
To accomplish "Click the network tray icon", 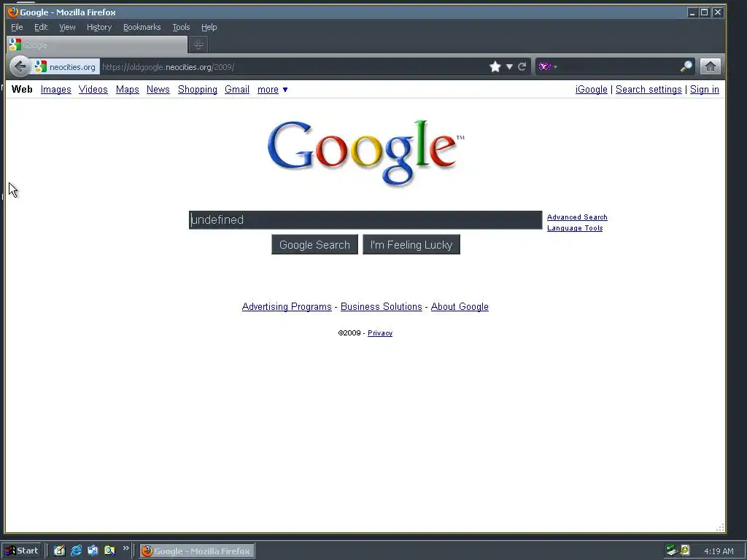I will coord(671,551).
